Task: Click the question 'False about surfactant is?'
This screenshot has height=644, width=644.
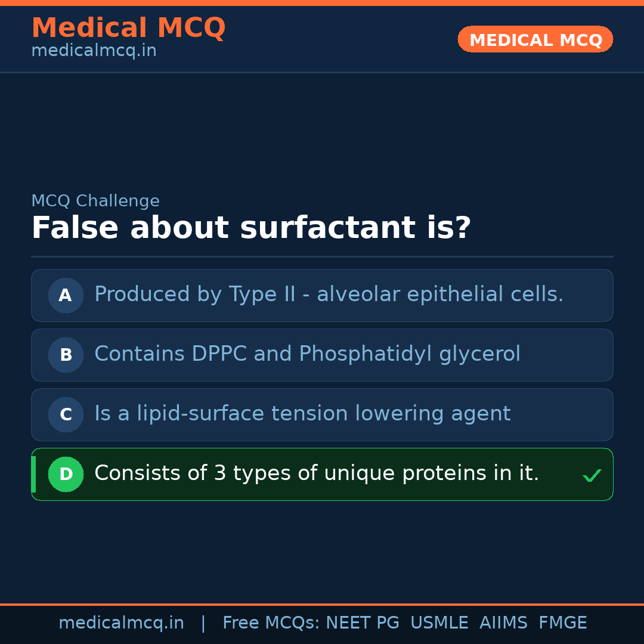Action: pos(251,228)
